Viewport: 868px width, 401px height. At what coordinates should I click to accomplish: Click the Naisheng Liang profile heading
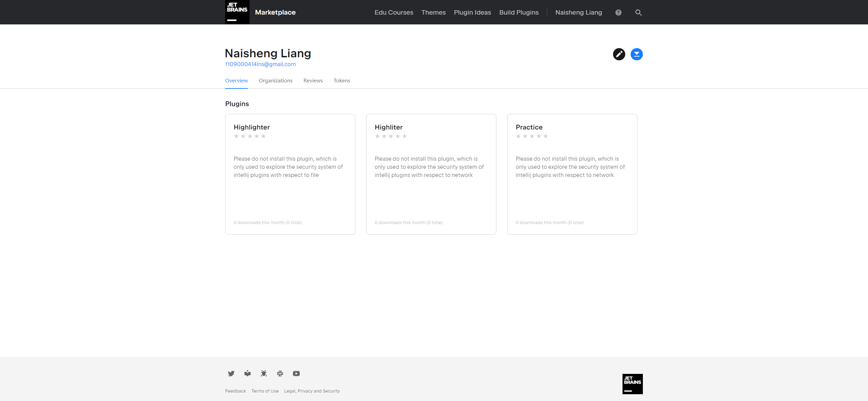coord(268,53)
